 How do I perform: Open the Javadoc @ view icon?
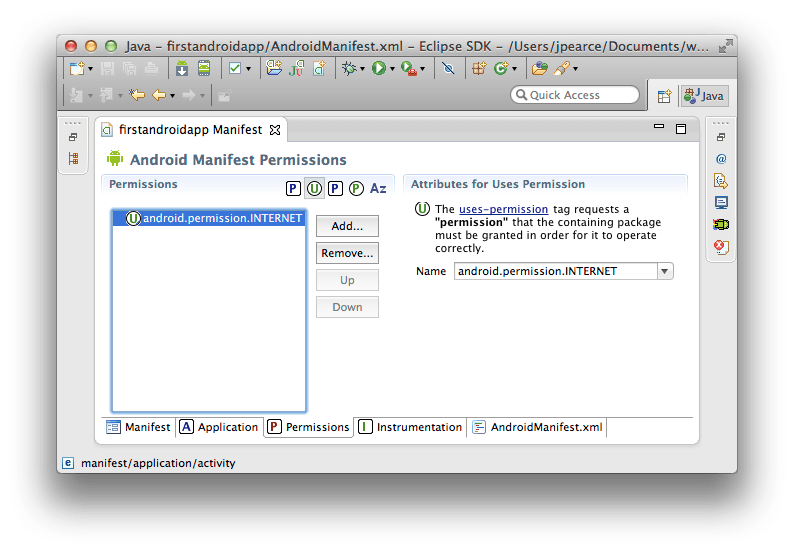pyautogui.click(x=721, y=159)
